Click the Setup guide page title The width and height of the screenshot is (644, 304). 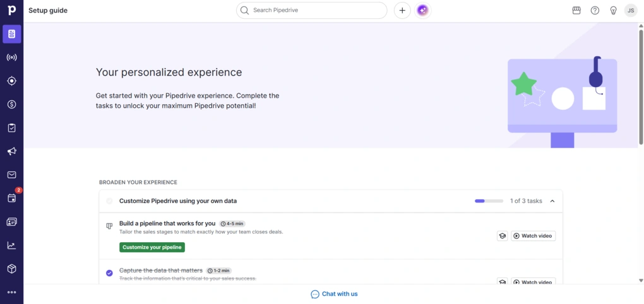48,10
